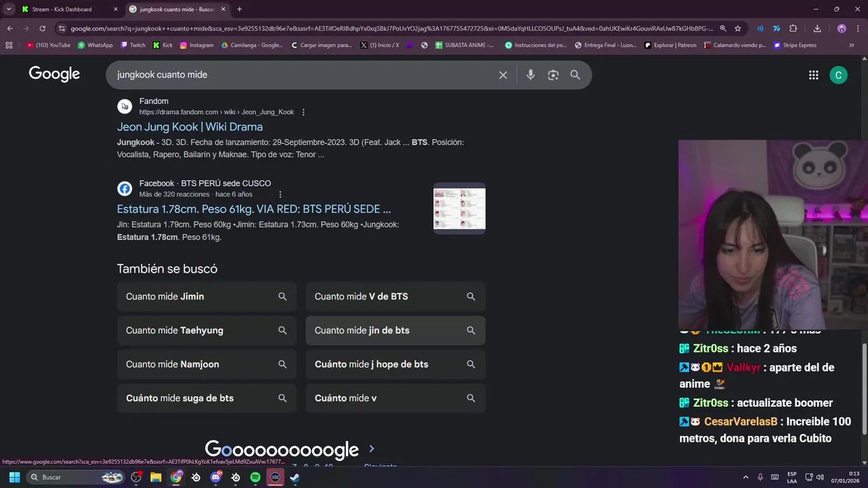
Task: Show more bookmarks with the double chevron
Action: tap(852, 45)
